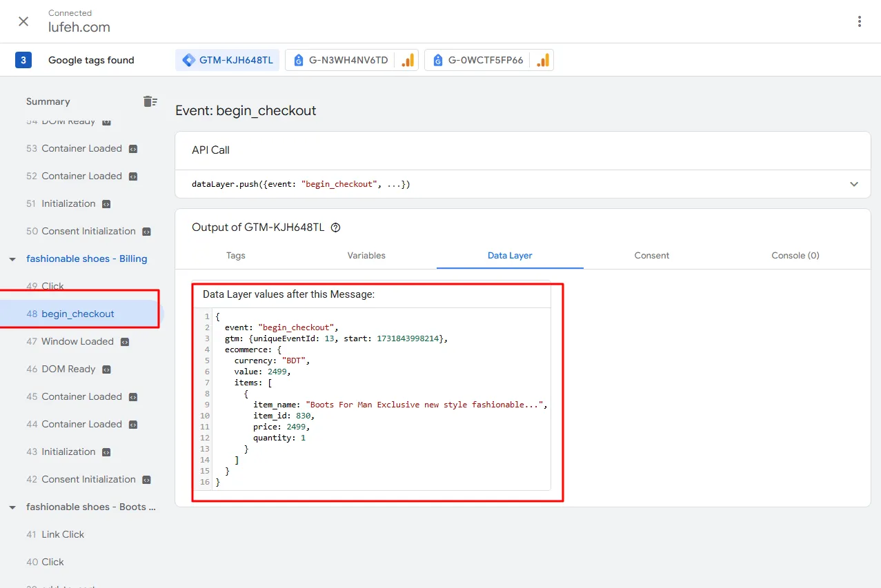Viewport: 881px width, 588px height.
Task: Click the item_name line in the data layer code
Action: point(400,405)
